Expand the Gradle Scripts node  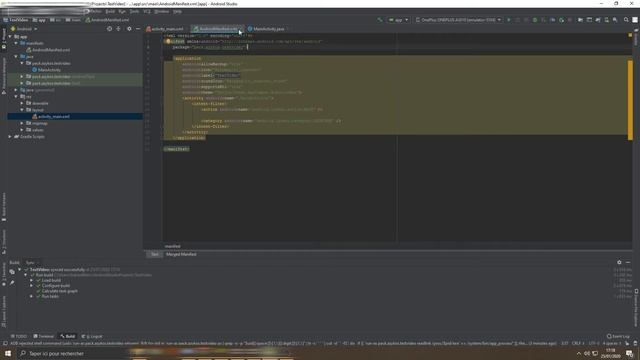10,137
